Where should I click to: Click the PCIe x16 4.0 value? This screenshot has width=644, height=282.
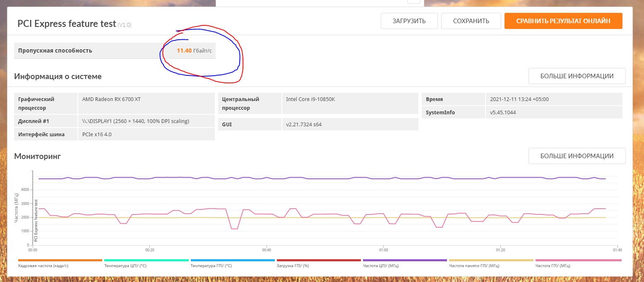pos(97,135)
